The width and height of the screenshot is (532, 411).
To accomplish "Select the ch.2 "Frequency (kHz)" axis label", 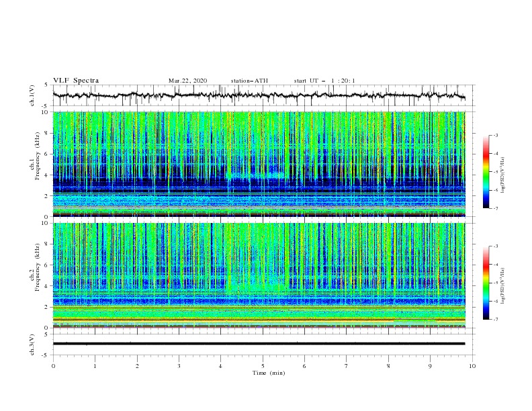I will click(x=37, y=267).
